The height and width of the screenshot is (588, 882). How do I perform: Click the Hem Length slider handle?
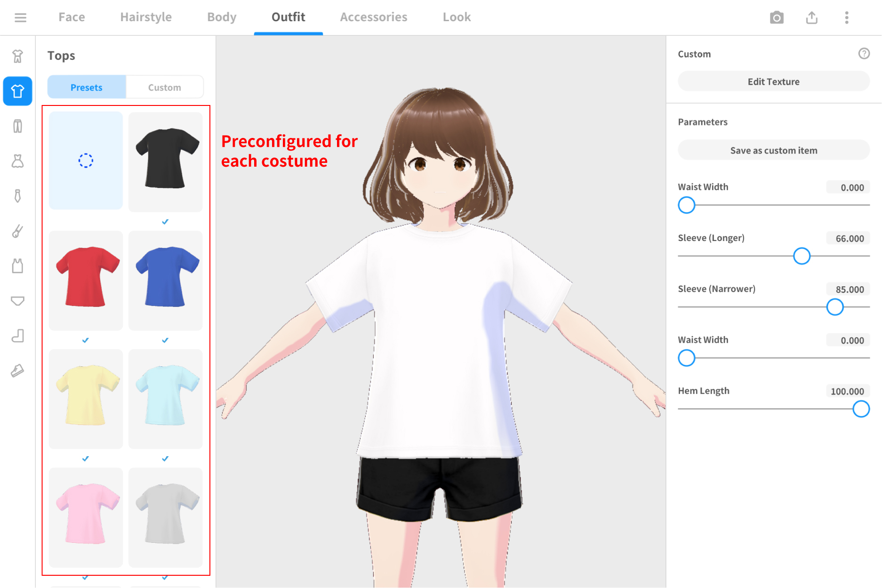tap(860, 409)
